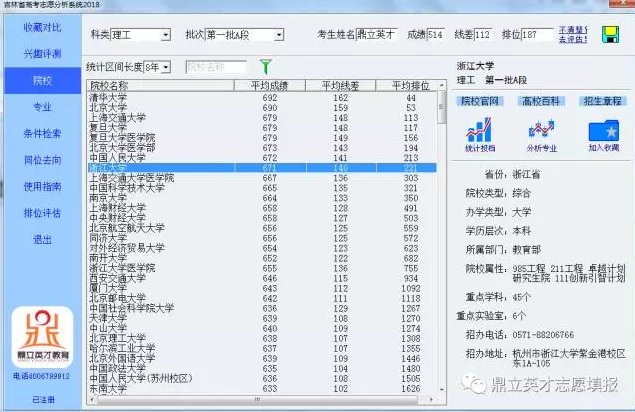Viewport: 635px width, 412px height.
Task: Select row 北京外国语大学
Action: [262, 359]
